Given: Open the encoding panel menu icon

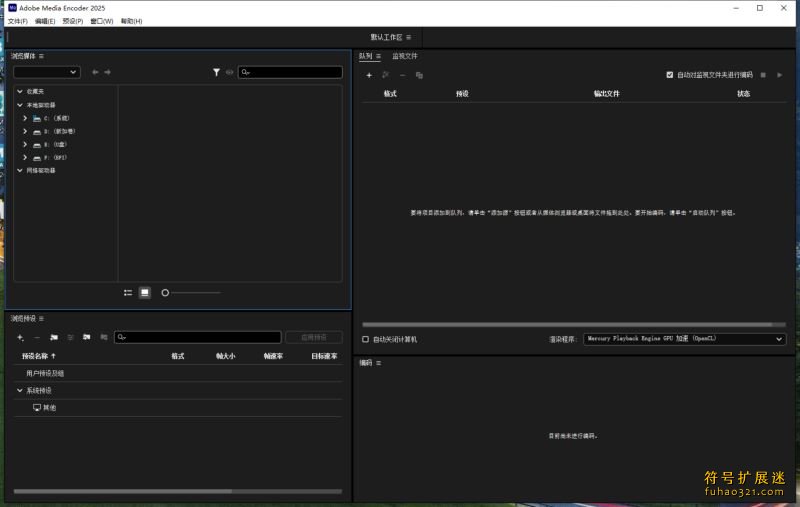Looking at the screenshot, I should tap(379, 363).
